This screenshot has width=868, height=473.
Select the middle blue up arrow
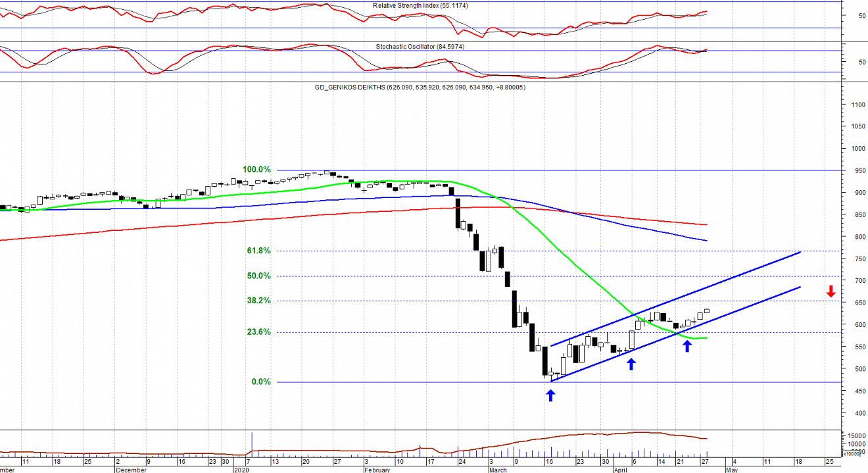click(x=631, y=363)
